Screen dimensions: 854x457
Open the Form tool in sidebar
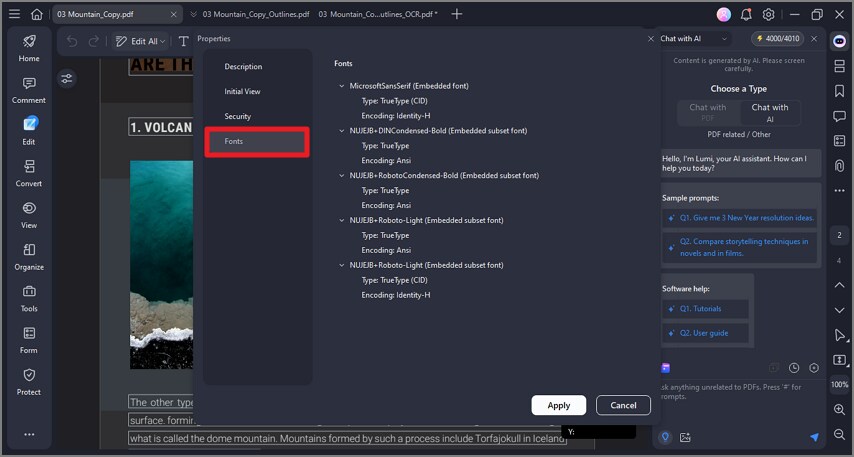coord(29,340)
